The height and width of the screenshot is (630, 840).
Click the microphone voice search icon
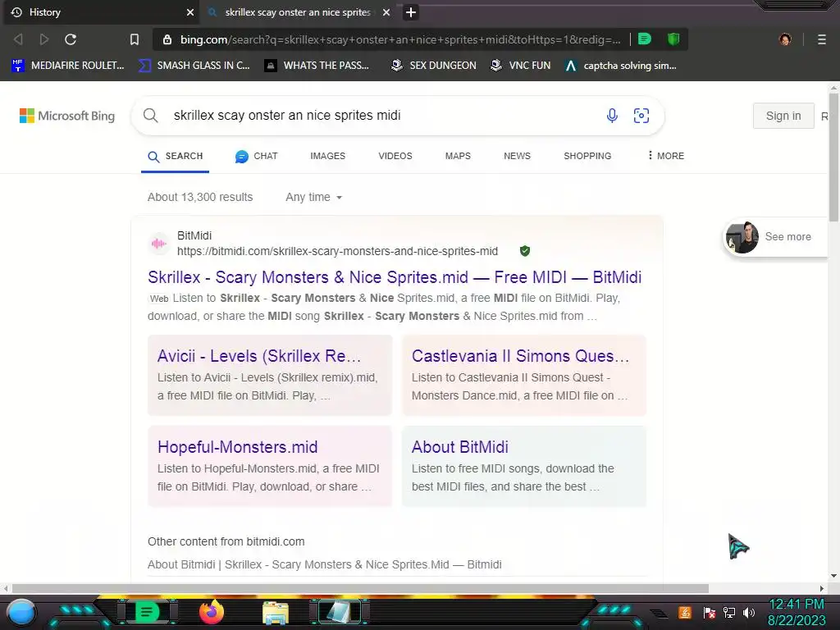(612, 115)
